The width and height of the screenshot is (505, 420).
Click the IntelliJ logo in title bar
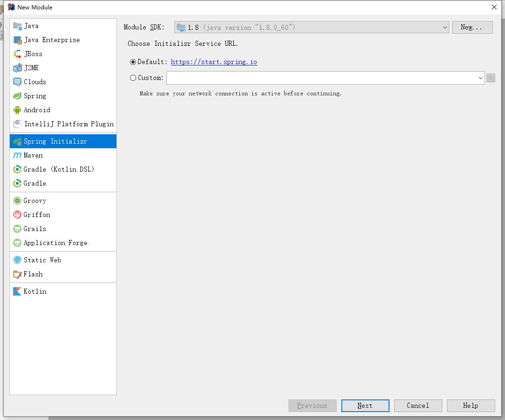(11, 7)
